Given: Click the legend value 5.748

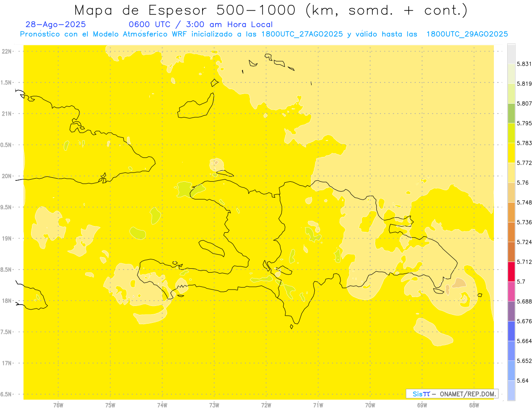Looking at the screenshot, I should (524, 202).
